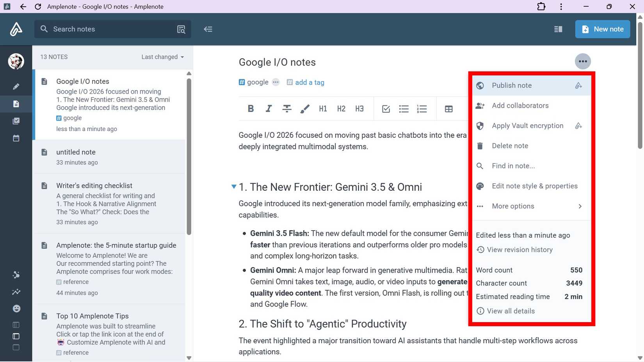Expand the More options submenu

click(532, 206)
